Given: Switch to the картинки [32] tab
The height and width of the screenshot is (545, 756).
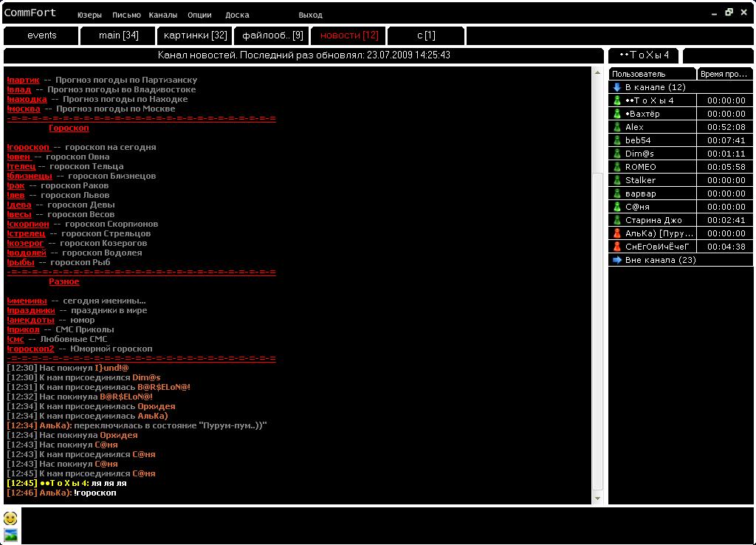Looking at the screenshot, I should [x=195, y=35].
